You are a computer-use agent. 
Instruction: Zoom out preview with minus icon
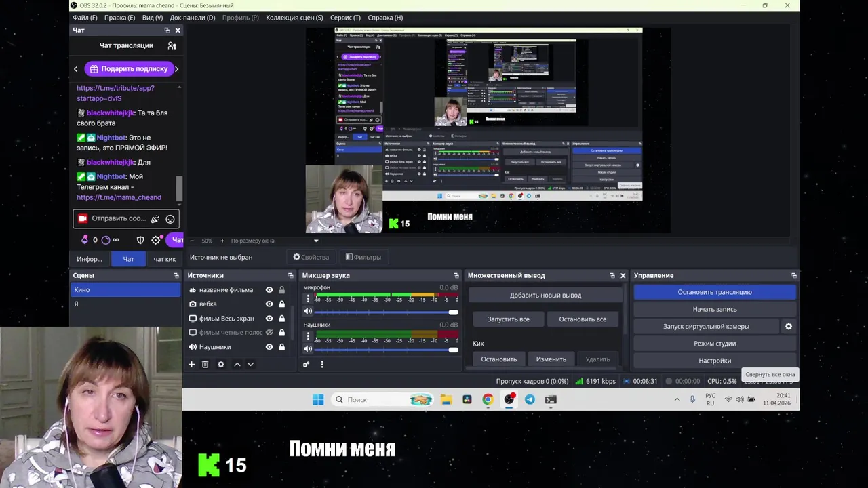point(192,241)
